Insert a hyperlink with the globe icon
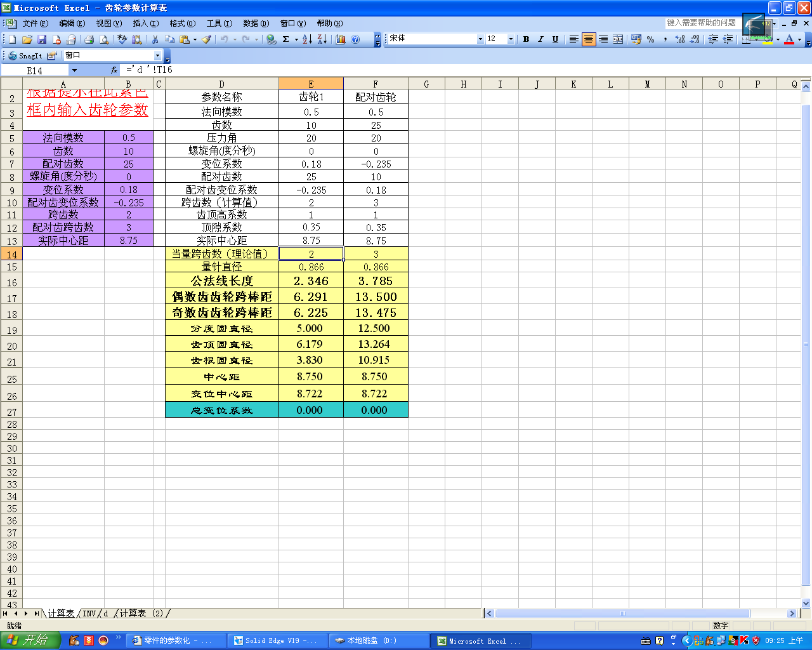This screenshot has width=812, height=650. pyautogui.click(x=272, y=39)
